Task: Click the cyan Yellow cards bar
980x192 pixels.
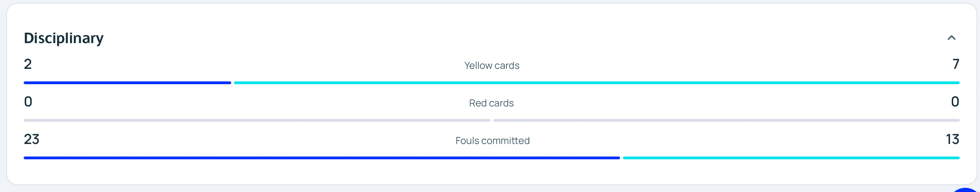Action: click(596, 83)
